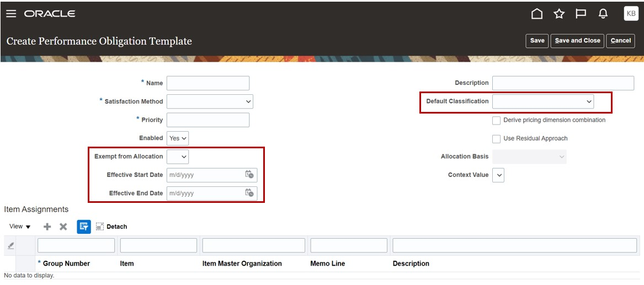Screen dimensions: 644x285
Task: Open Context Value dropdown
Action: click(x=498, y=175)
